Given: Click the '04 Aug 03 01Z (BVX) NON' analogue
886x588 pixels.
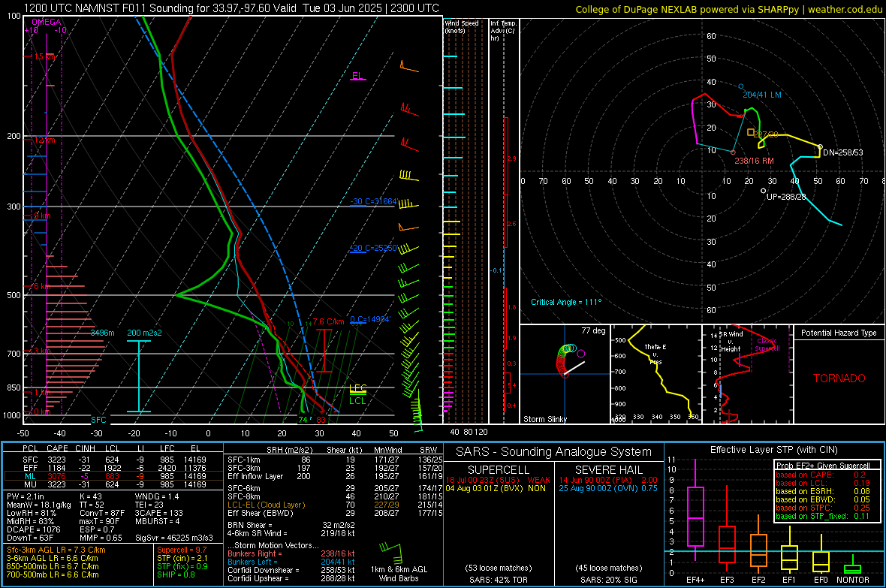Looking at the screenshot, I should click(496, 488).
